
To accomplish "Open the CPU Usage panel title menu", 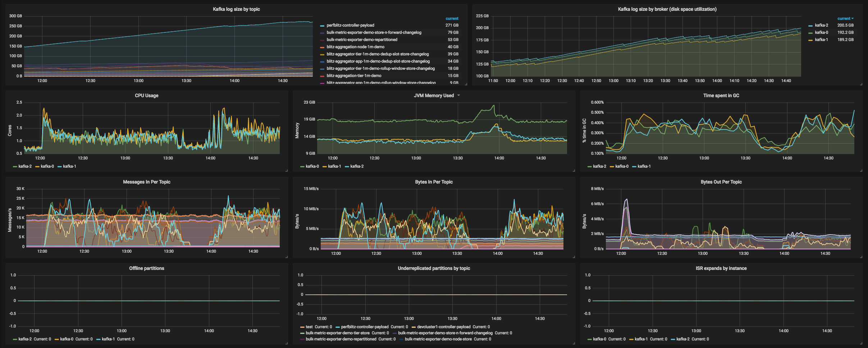I will 146,95.
